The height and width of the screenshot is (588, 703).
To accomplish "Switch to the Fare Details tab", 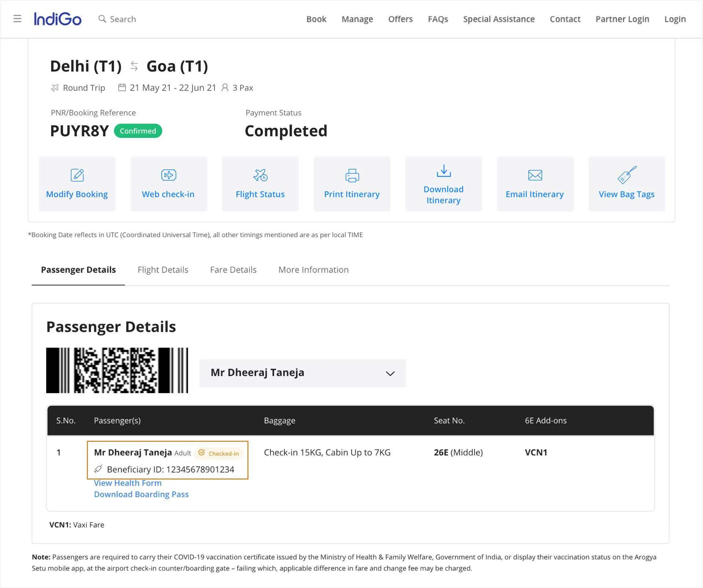I will point(233,270).
